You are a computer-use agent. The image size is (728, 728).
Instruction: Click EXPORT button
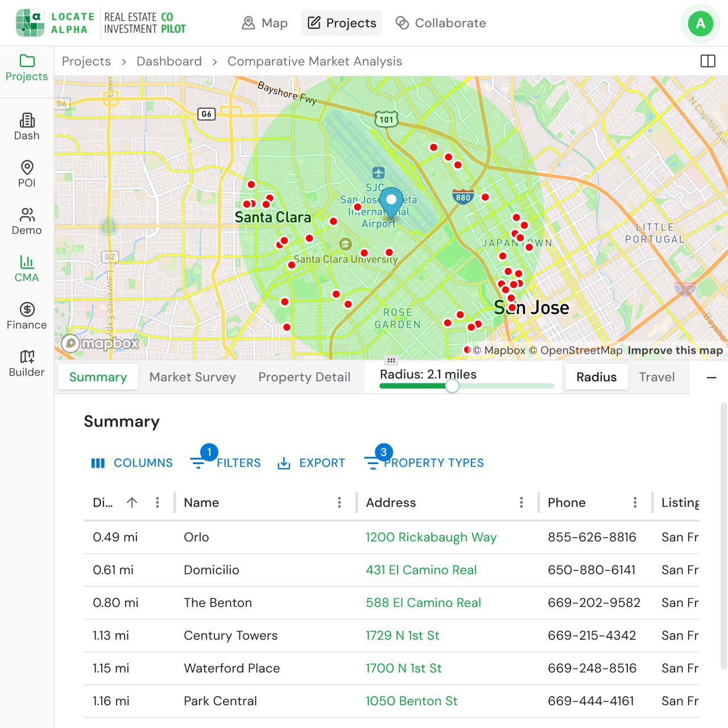[311, 463]
